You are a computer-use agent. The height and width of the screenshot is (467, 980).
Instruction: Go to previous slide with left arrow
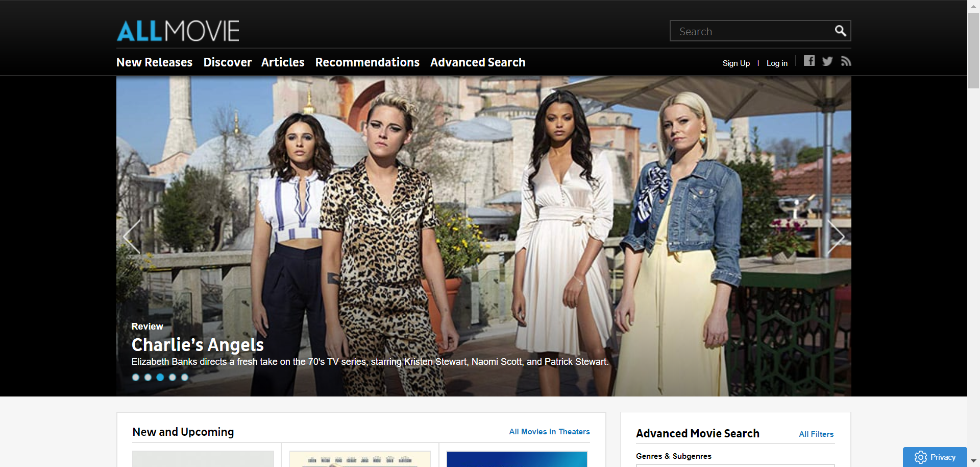[x=132, y=237]
